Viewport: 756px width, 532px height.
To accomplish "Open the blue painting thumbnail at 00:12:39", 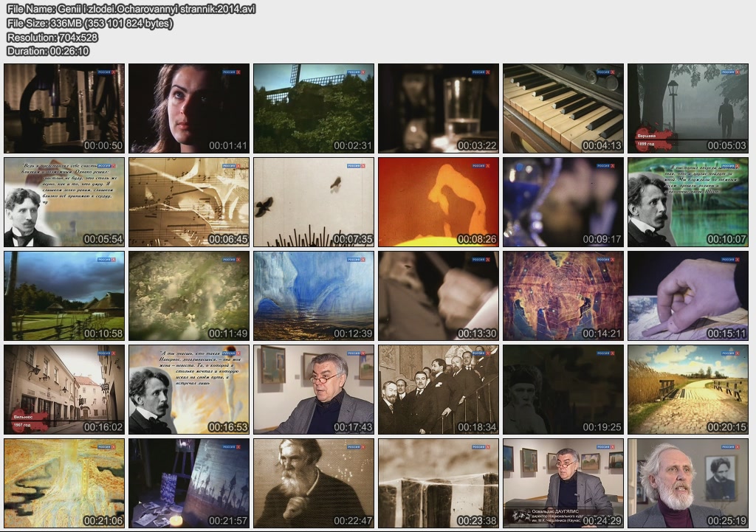I will pos(314,295).
